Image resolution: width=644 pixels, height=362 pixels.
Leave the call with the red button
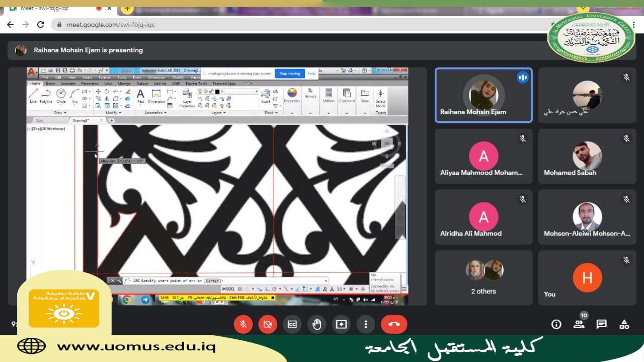click(393, 324)
